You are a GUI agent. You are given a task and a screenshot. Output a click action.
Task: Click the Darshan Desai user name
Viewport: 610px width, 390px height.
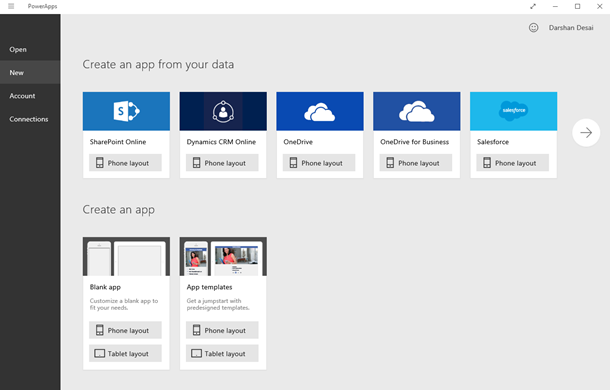571,28
